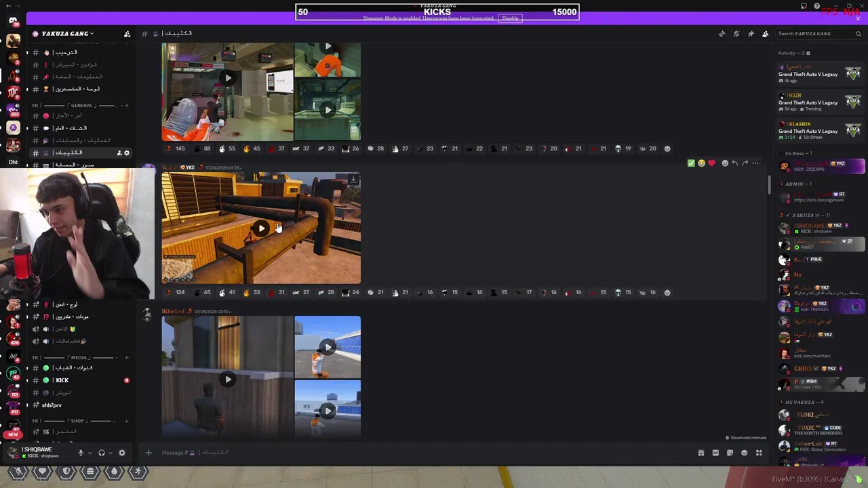Click the Disable streamer mode button

[510, 18]
